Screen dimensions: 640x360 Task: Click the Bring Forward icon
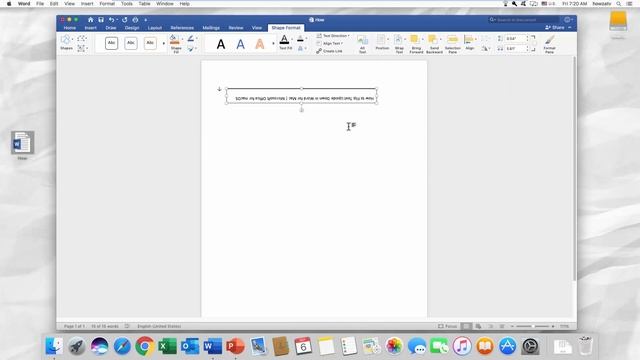pos(414,39)
